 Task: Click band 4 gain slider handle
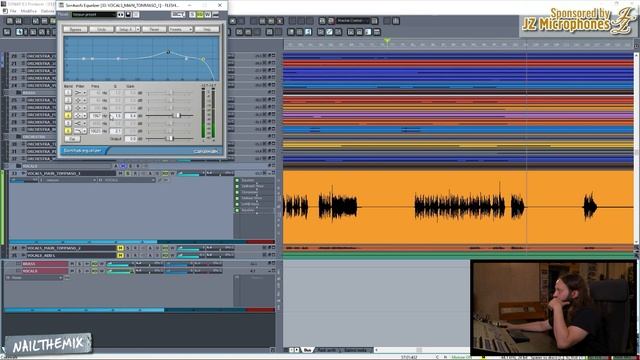click(x=177, y=116)
